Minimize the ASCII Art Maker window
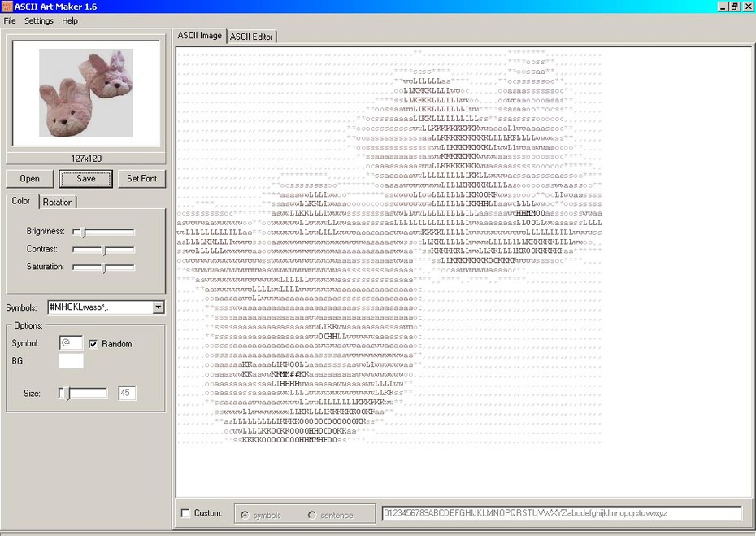Viewport: 756px width, 536px height. coord(723,7)
